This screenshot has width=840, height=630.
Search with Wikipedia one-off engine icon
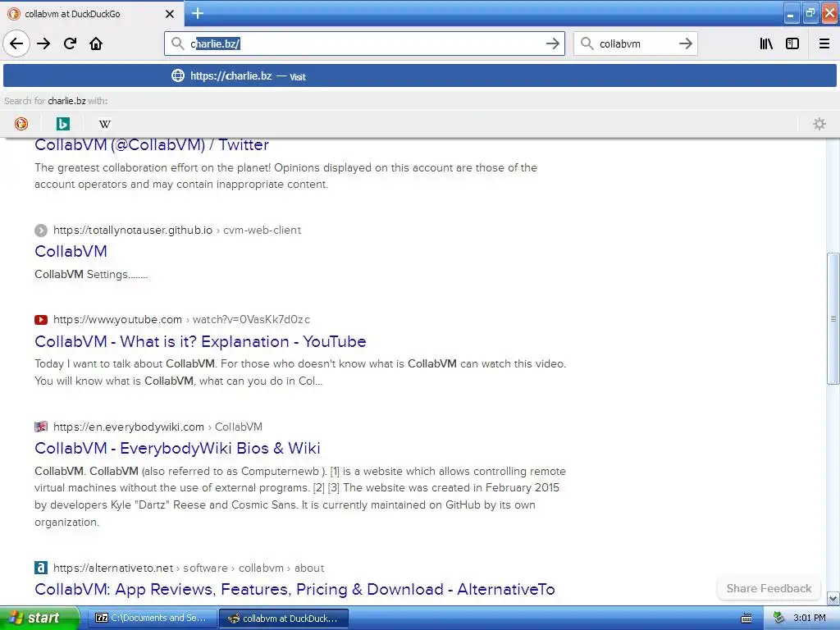click(104, 124)
